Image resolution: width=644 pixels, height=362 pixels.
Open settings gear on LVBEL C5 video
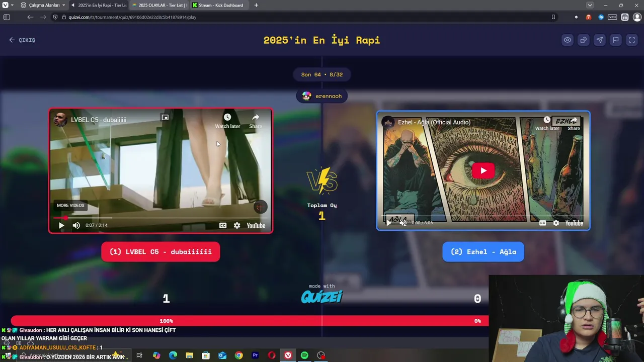[x=237, y=226]
